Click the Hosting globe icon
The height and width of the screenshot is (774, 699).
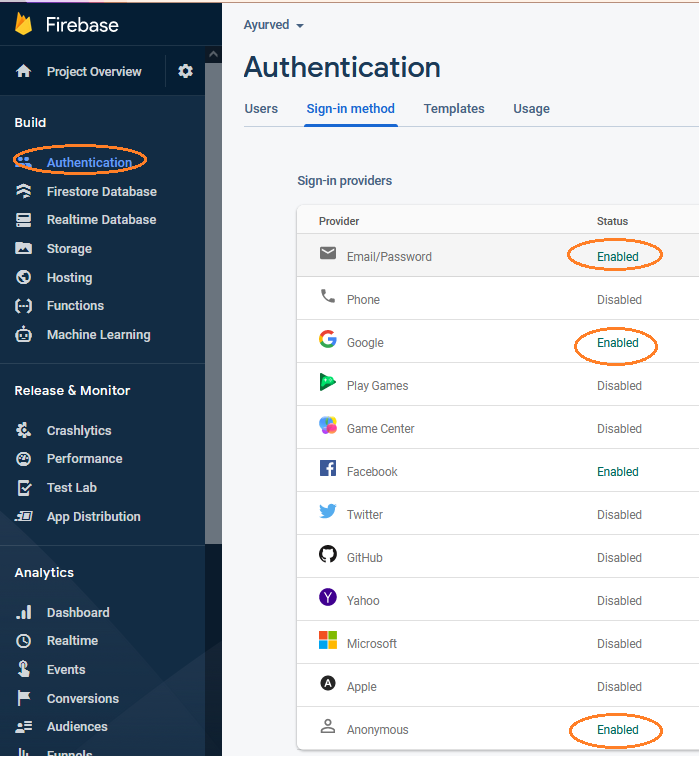pyautogui.click(x=23, y=277)
